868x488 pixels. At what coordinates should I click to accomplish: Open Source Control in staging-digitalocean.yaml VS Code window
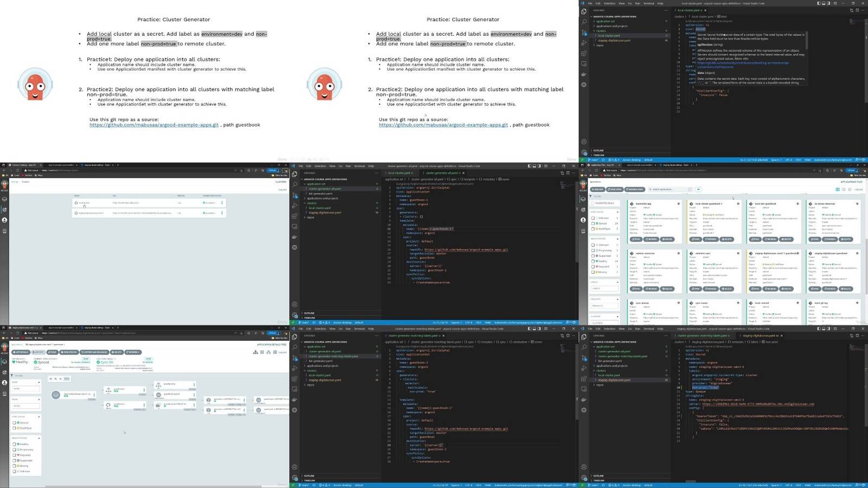click(584, 358)
